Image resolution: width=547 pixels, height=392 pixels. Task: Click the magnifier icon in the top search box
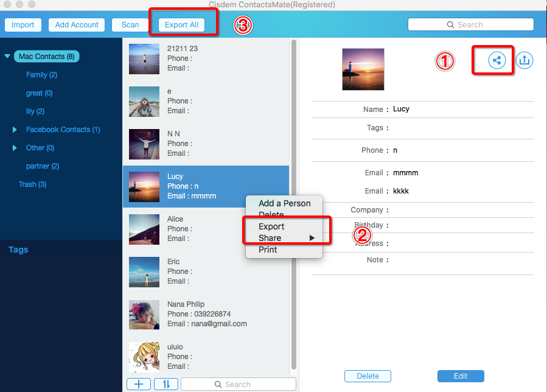[x=450, y=25]
